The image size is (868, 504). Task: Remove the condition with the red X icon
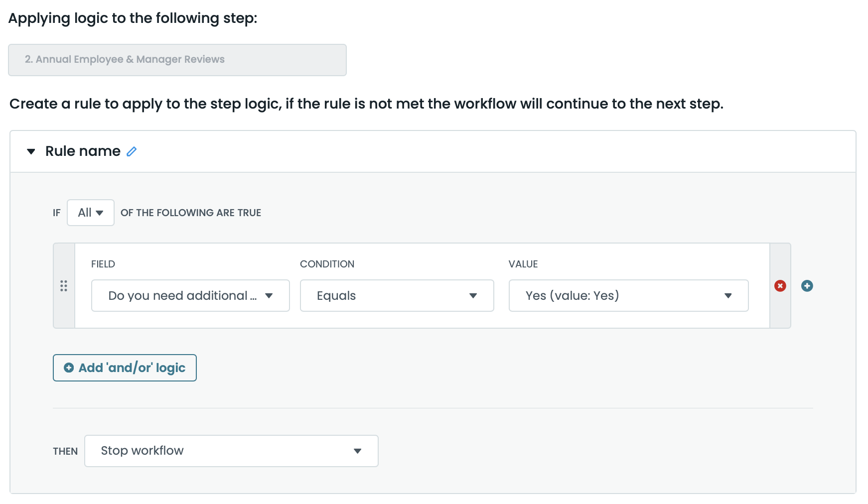pos(780,286)
